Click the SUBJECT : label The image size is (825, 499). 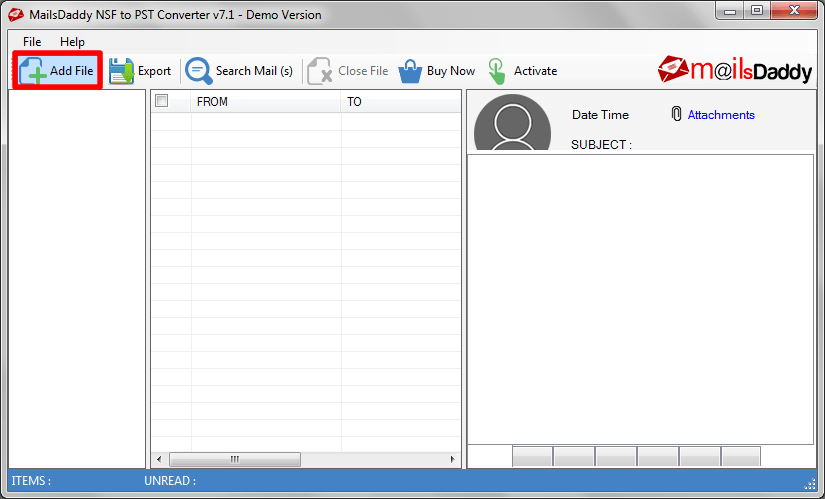pyautogui.click(x=601, y=145)
